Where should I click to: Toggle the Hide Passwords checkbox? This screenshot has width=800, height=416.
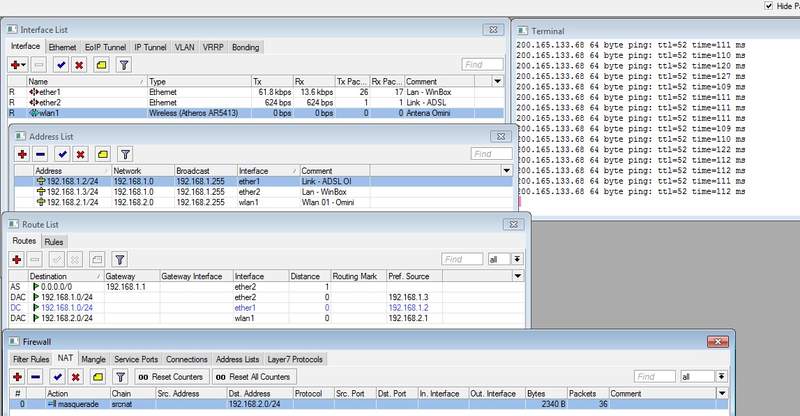click(769, 6)
